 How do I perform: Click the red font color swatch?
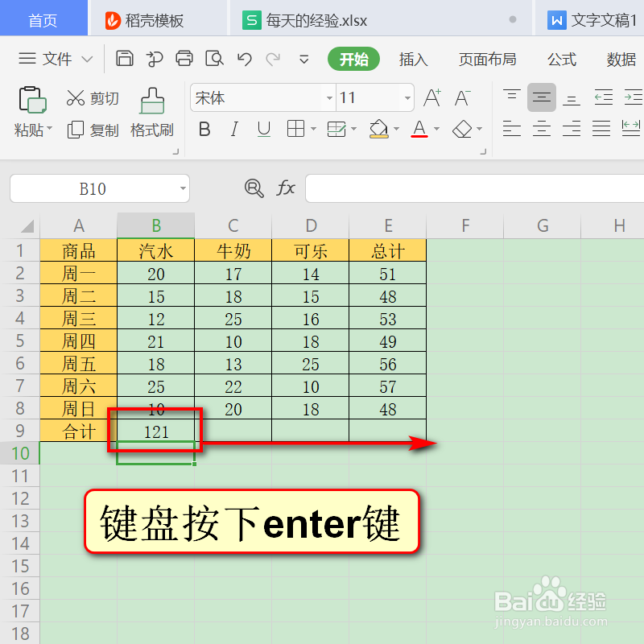pyautogui.click(x=418, y=135)
